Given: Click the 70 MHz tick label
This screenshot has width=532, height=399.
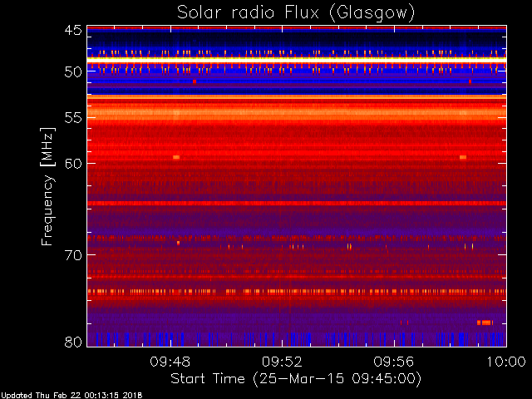Looking at the screenshot, I should pos(73,255).
